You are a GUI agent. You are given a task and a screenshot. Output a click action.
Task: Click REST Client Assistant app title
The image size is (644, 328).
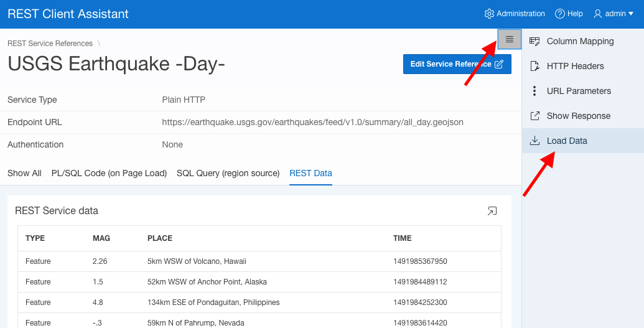coord(68,14)
